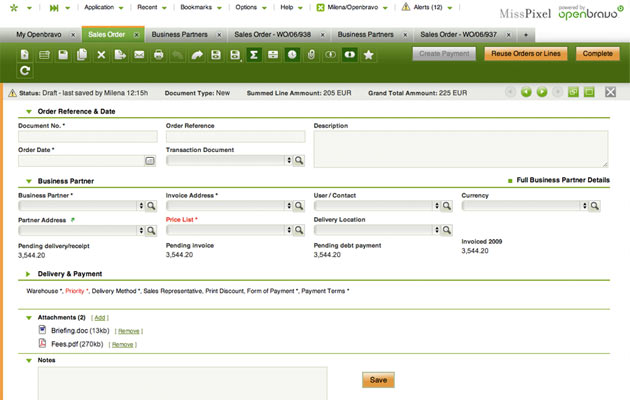Click the Print toolbar icon
630x400 pixels.
point(158,55)
